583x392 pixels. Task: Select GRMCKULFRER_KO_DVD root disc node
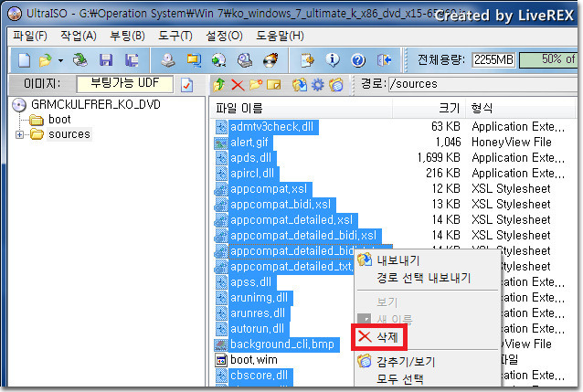click(x=96, y=104)
